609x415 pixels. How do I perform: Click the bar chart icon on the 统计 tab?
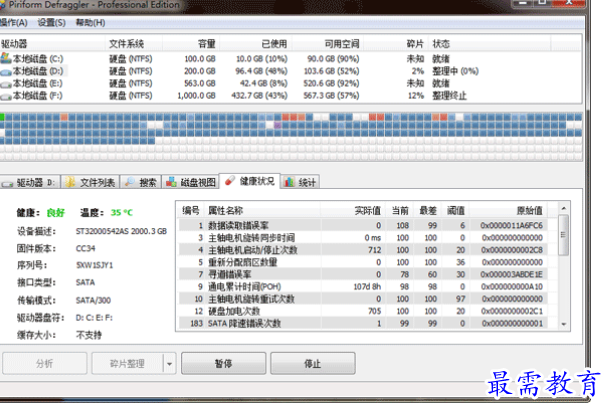click(289, 182)
